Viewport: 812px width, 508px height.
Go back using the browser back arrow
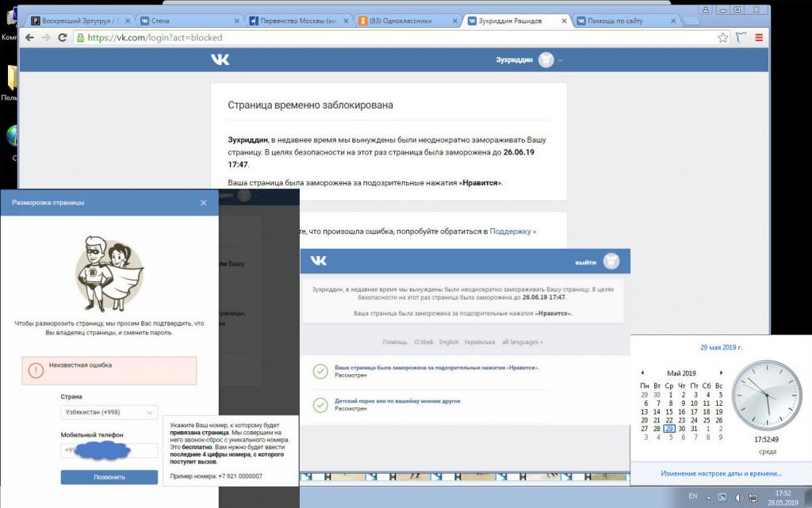29,37
